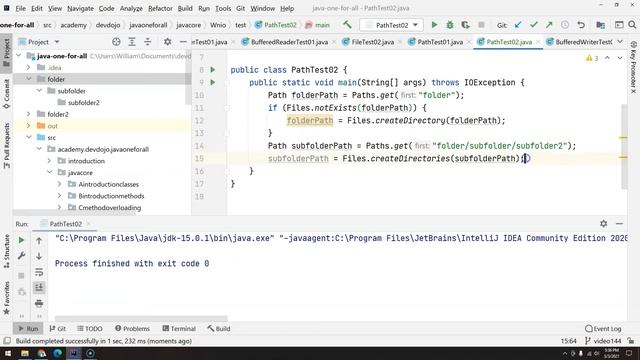The image size is (640, 360).
Task: Open Build tool window button
Action: (x=218, y=329)
